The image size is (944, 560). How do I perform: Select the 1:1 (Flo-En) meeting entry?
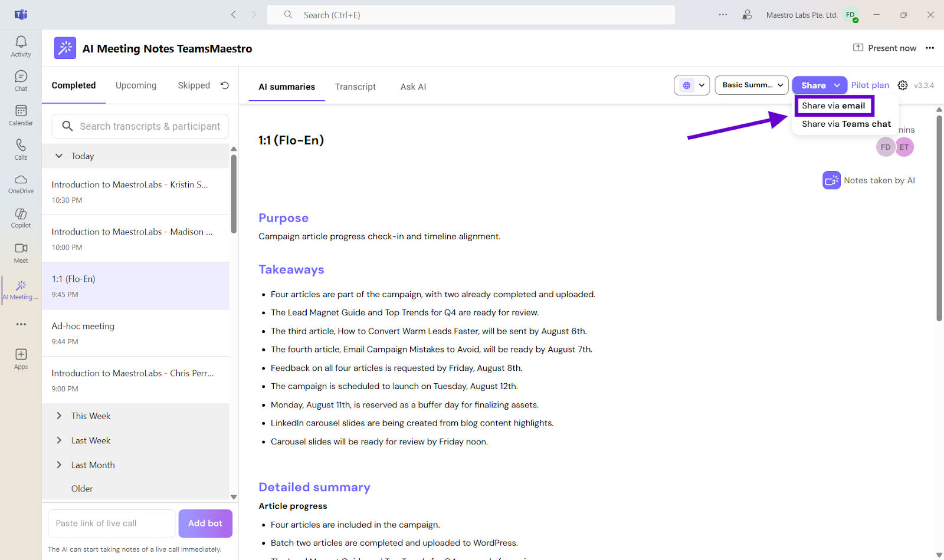(135, 286)
